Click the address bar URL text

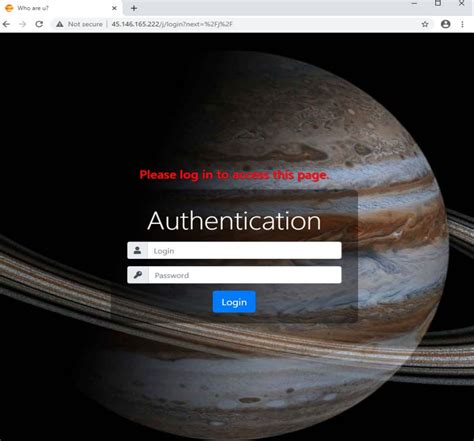[x=172, y=24]
